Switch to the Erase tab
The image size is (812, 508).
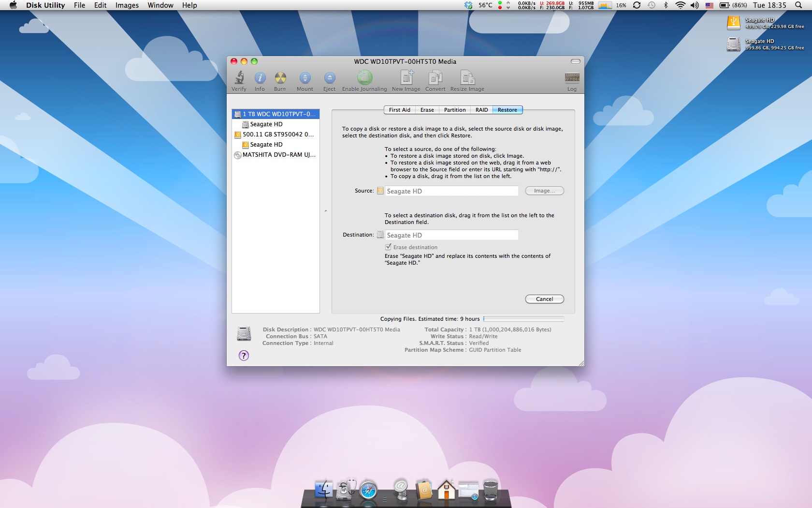[427, 110]
